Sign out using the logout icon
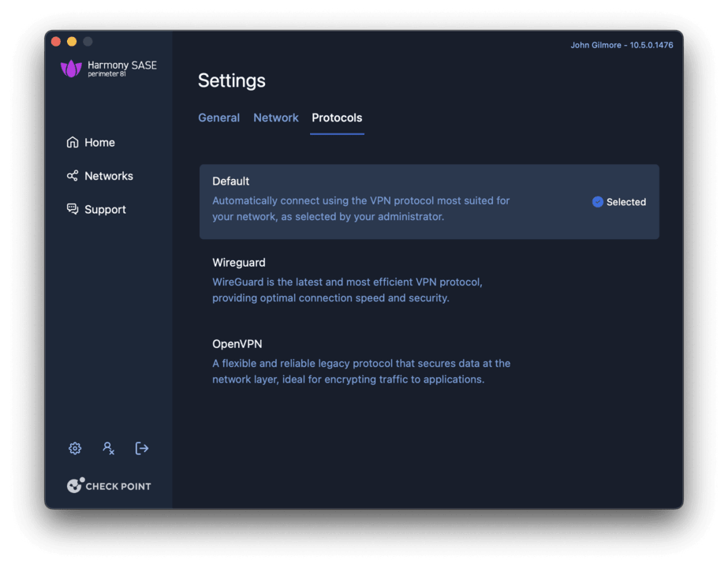Image resolution: width=728 pixels, height=568 pixels. 142,448
